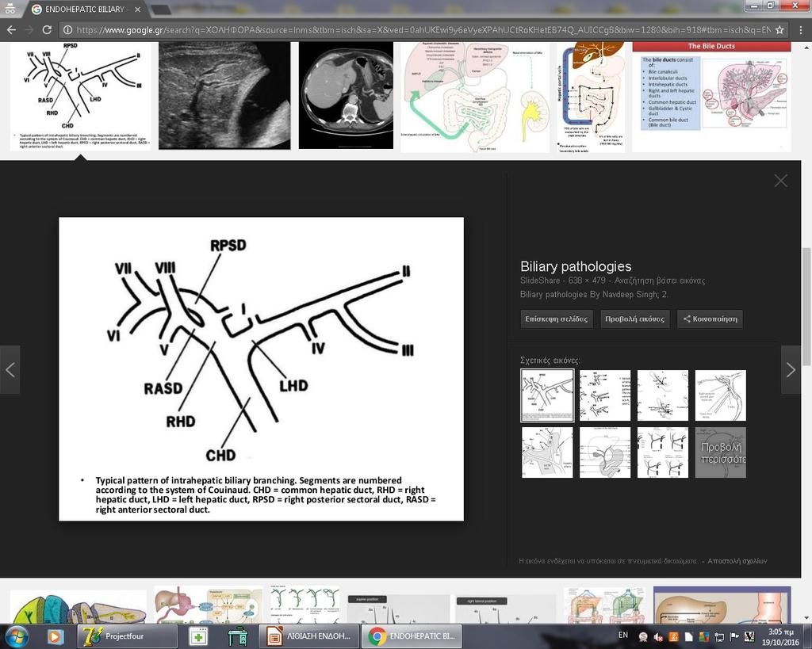Click the Προβολή εικόνας button
This screenshot has height=649, width=812.
tap(634, 319)
